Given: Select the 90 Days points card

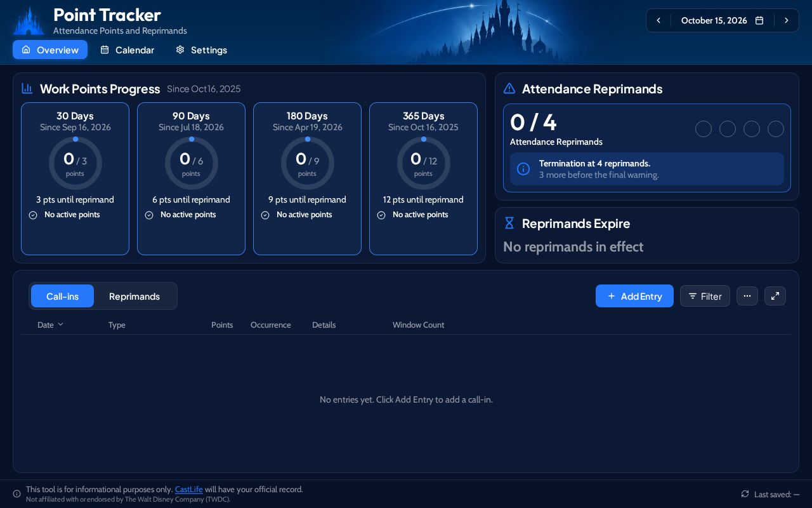Looking at the screenshot, I should (191, 178).
